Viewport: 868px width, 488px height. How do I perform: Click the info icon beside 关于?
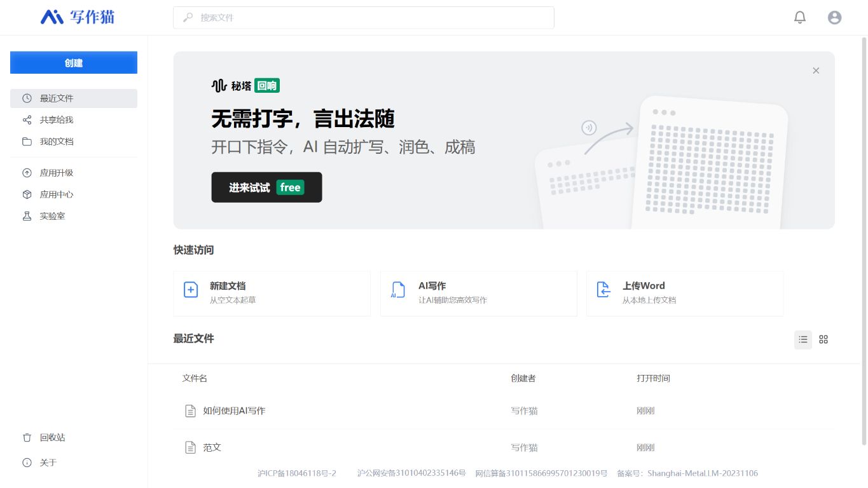click(27, 463)
